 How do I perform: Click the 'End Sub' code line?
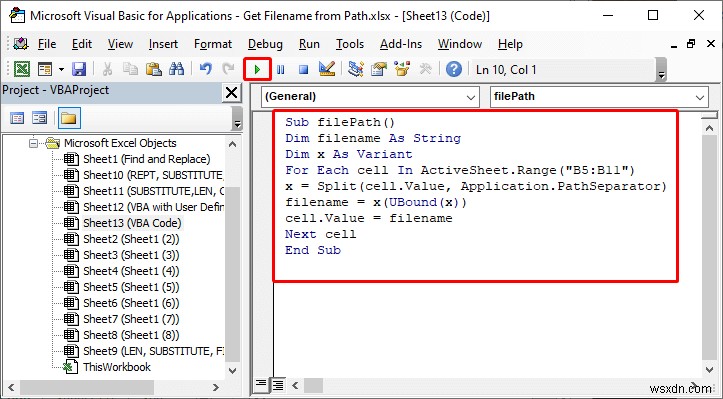[x=313, y=250]
